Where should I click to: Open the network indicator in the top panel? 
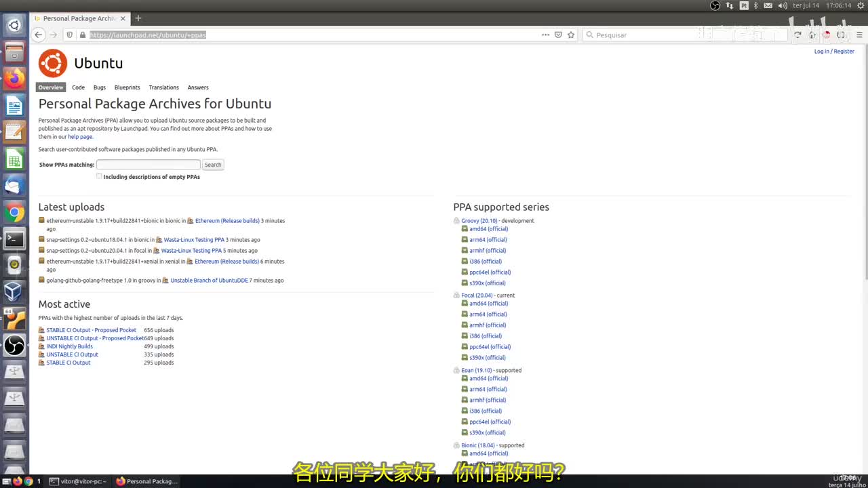point(730,5)
